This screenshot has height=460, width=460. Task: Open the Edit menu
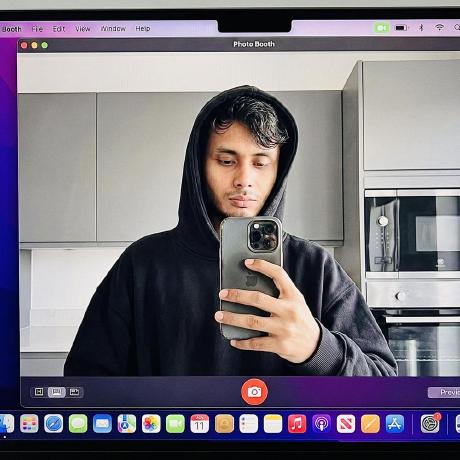[x=59, y=29]
